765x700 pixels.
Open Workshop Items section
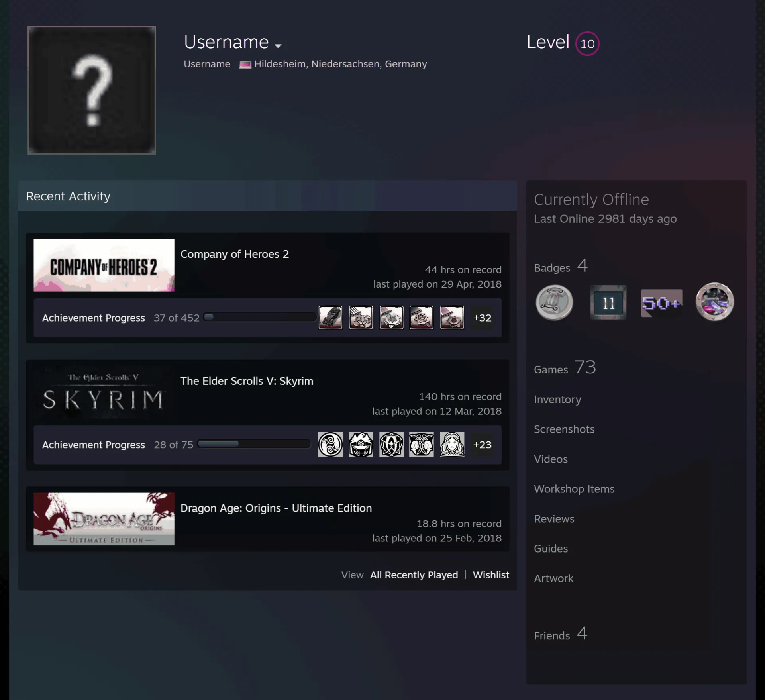coord(574,489)
